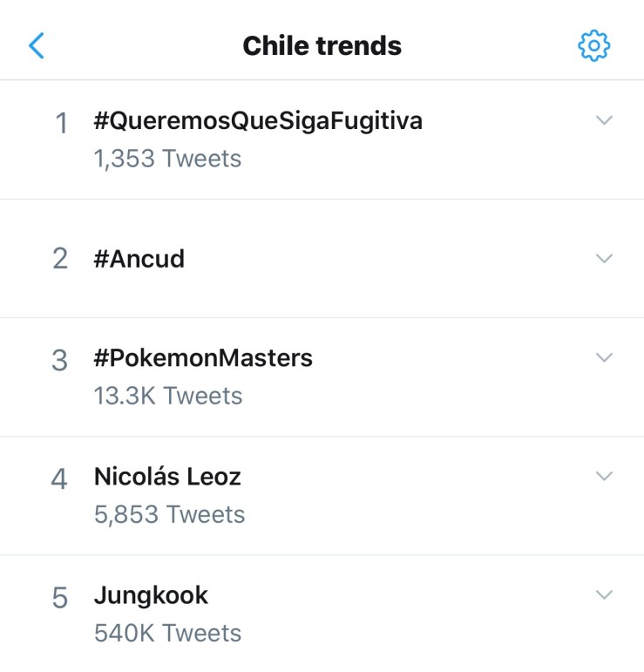644x672 pixels.
Task: Tap rank number 5 beside Jungkook
Action: click(x=59, y=598)
